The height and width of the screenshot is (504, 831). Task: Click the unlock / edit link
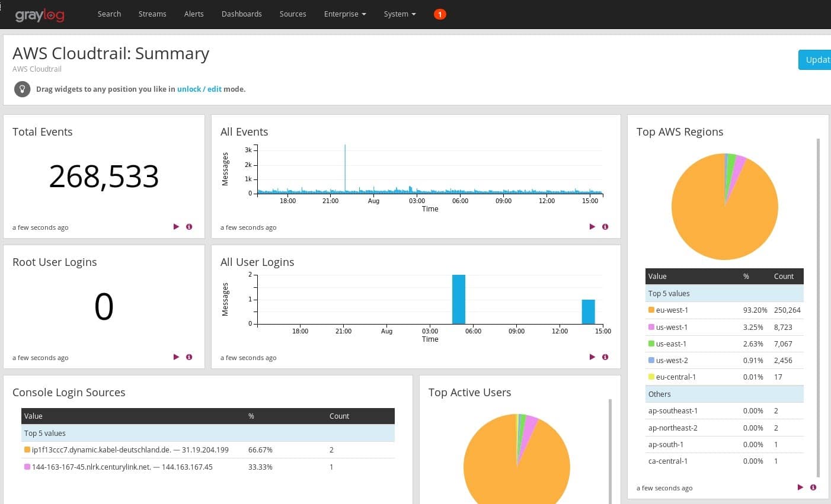[x=199, y=89]
